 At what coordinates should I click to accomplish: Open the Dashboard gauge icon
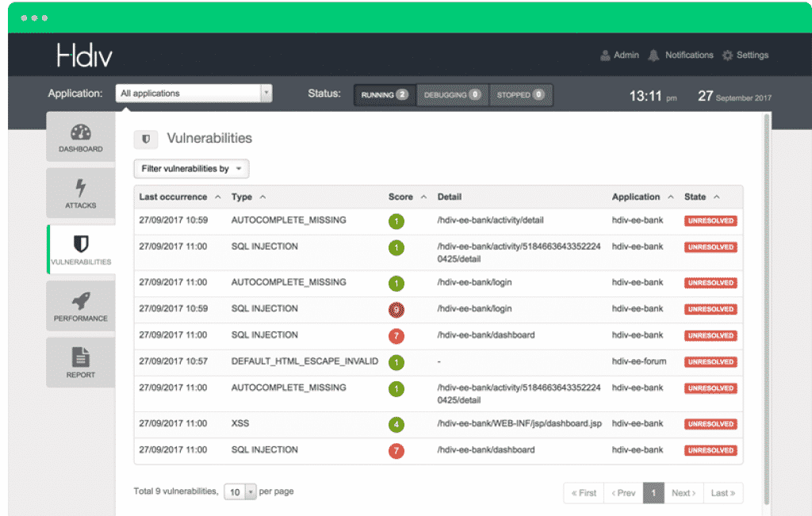tap(81, 132)
